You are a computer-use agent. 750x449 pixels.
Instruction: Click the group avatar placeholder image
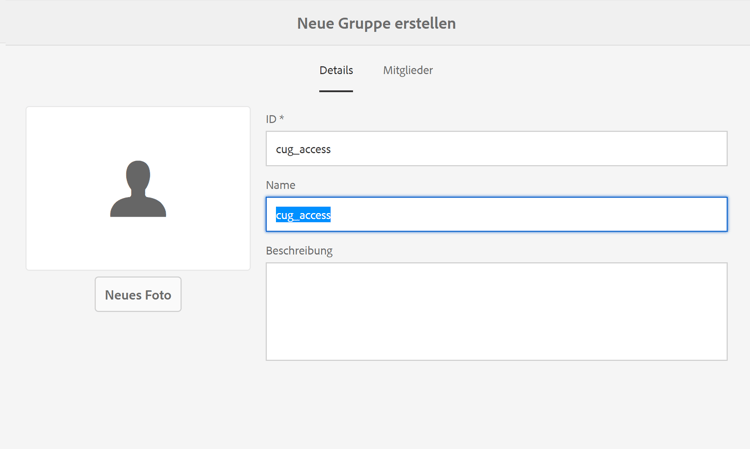point(138,188)
